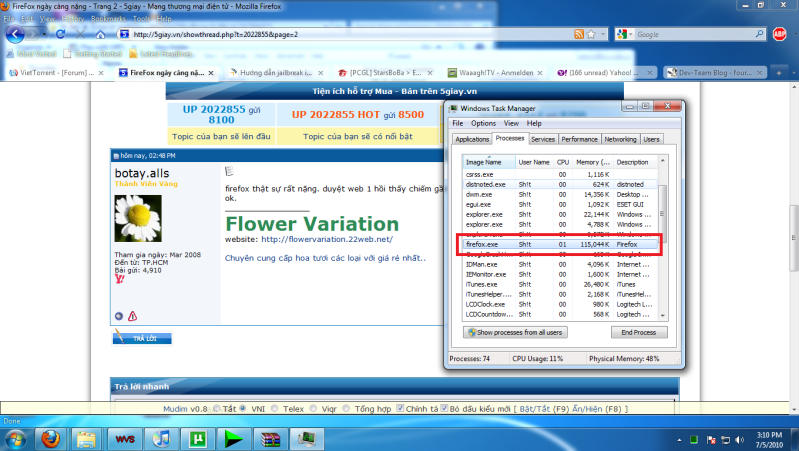
Task: Click the End Process button
Action: 638,332
